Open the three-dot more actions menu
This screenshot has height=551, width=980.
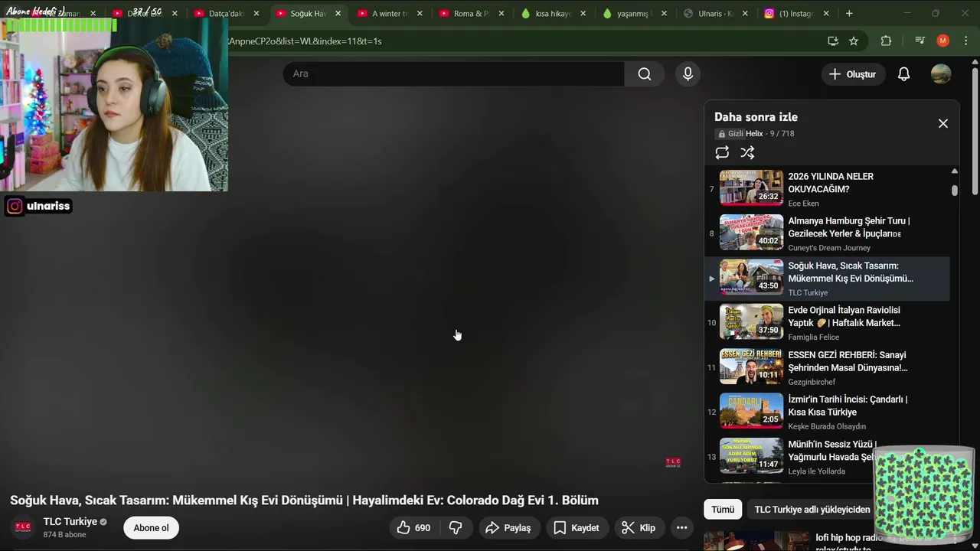(x=681, y=527)
